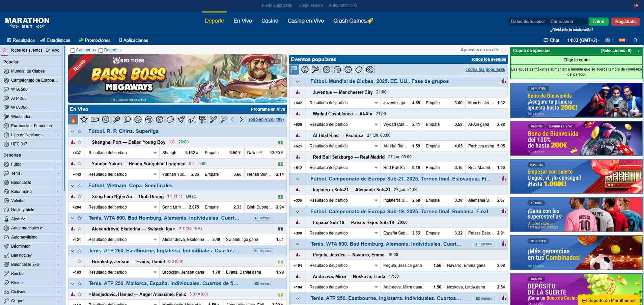Click ¿Olvidaste tu contraseña? link
The height and width of the screenshot is (305, 644).
[x=571, y=30]
